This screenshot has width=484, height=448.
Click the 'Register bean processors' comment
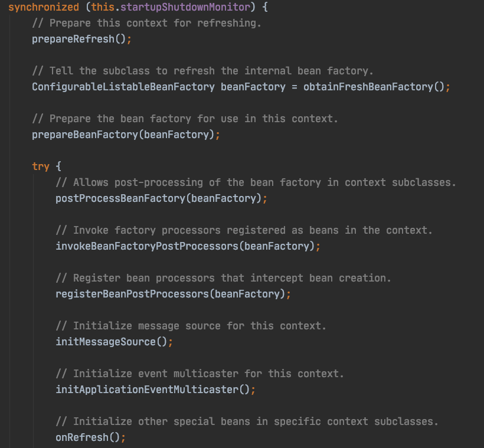click(x=223, y=278)
